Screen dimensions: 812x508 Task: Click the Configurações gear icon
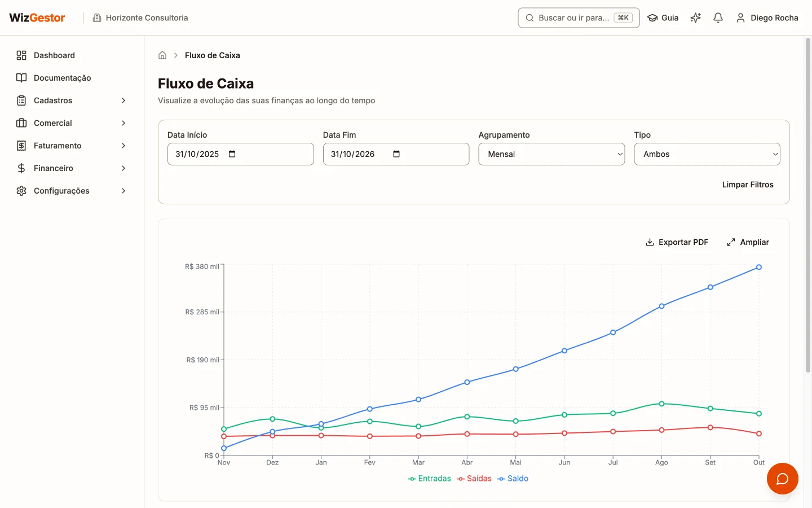click(x=21, y=191)
